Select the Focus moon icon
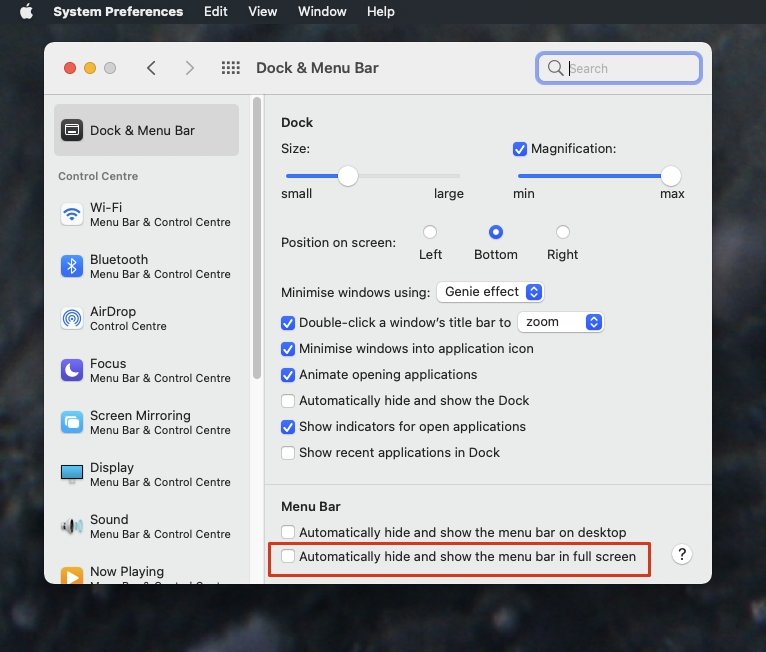 tap(72, 370)
